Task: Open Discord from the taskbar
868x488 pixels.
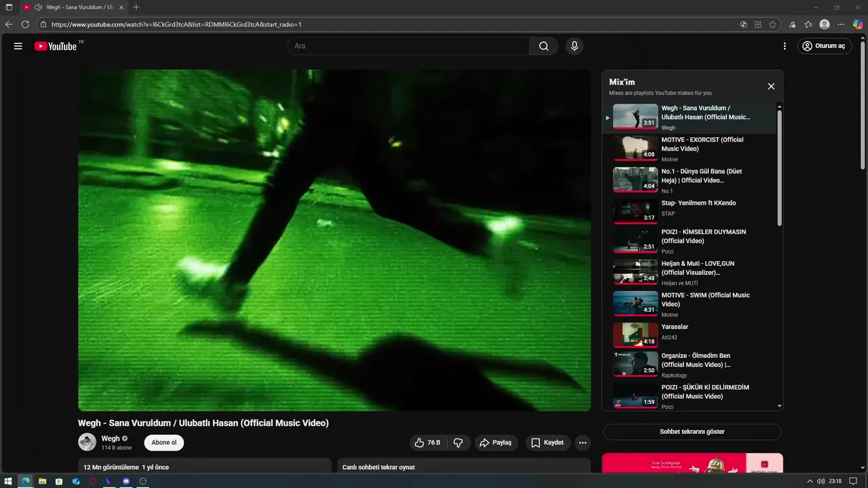Action: [x=126, y=481]
